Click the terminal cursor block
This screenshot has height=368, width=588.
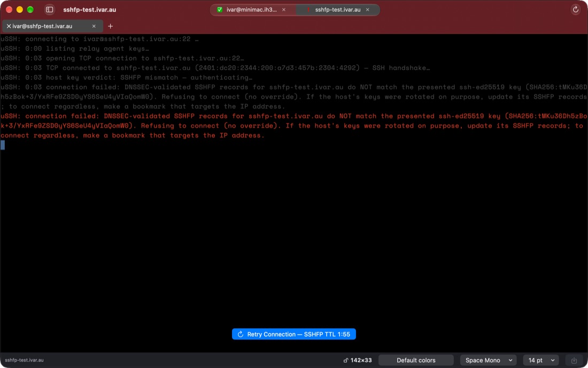pyautogui.click(x=3, y=145)
